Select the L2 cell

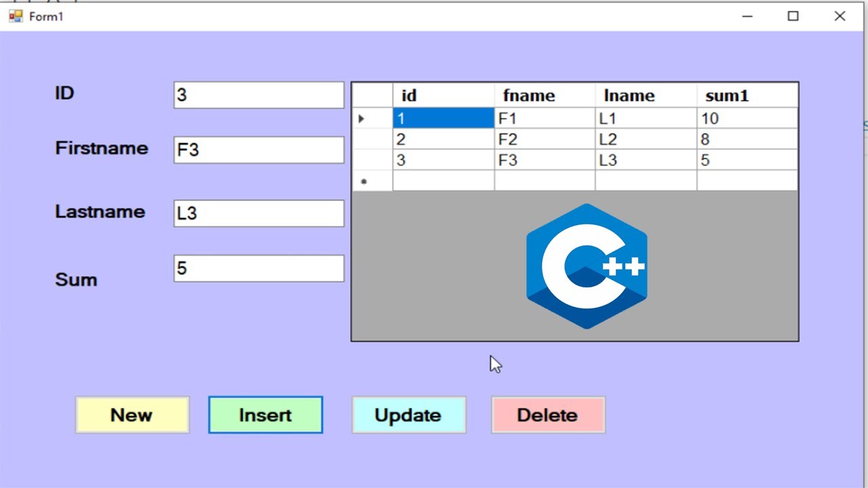coord(646,140)
